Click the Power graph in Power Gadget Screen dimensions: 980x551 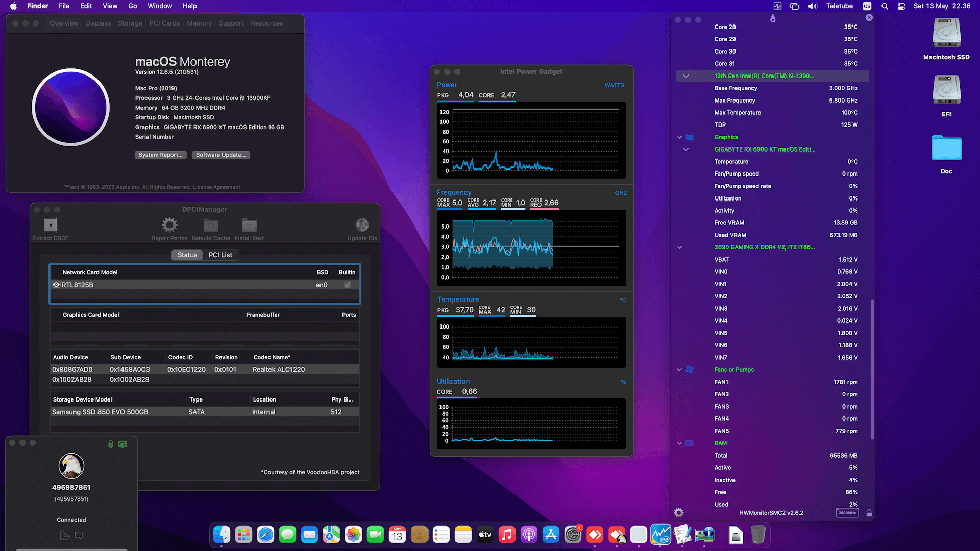coord(531,140)
